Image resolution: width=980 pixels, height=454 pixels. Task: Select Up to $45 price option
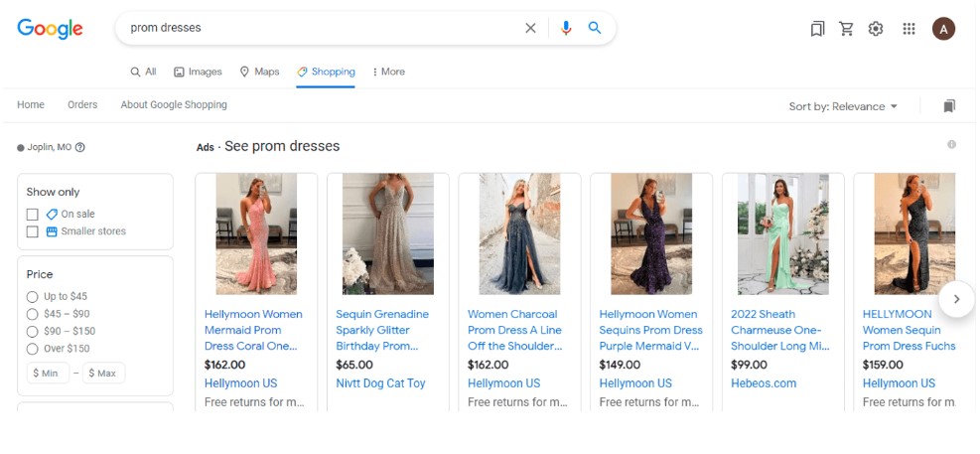[x=33, y=296]
